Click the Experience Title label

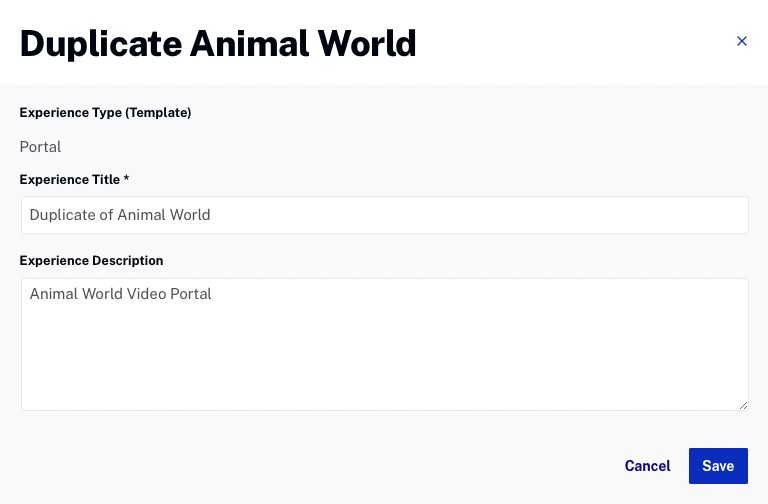pyautogui.click(x=70, y=180)
